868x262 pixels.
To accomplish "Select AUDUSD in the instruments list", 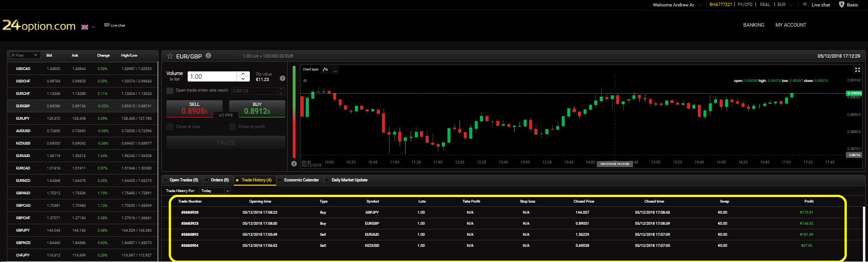I will click(x=83, y=131).
